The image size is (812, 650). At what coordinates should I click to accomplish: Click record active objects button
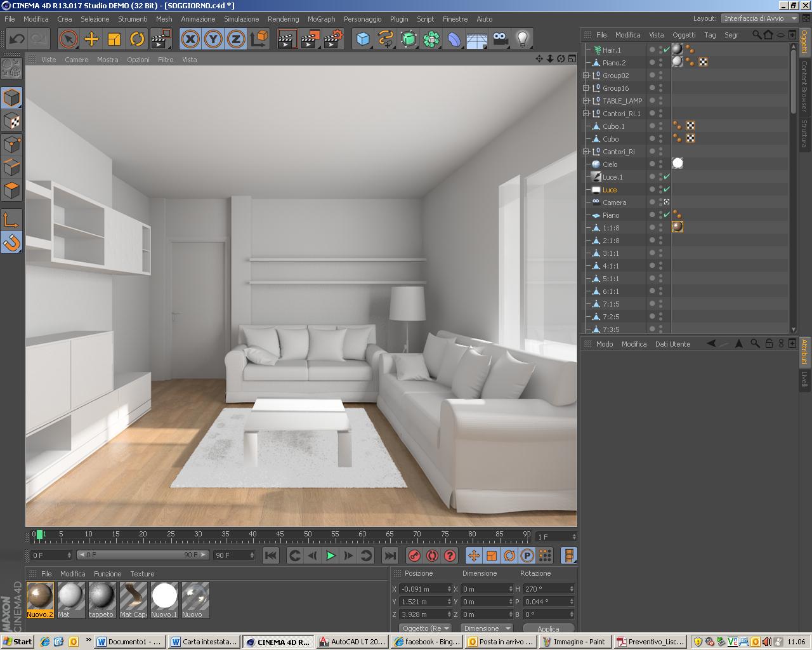[414, 555]
